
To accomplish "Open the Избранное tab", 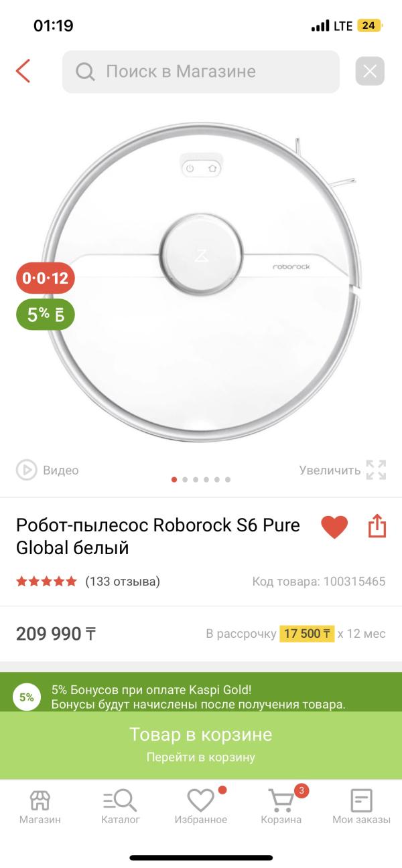I will tap(201, 806).
